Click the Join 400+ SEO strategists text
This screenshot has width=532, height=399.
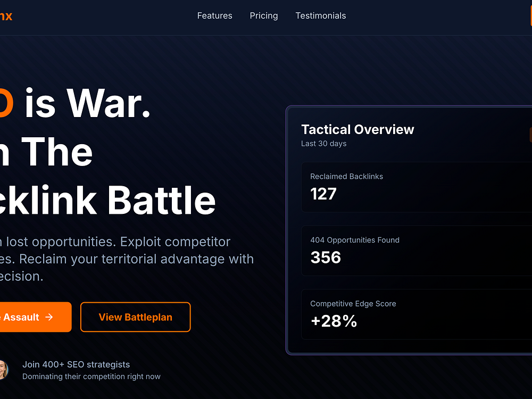(76, 364)
